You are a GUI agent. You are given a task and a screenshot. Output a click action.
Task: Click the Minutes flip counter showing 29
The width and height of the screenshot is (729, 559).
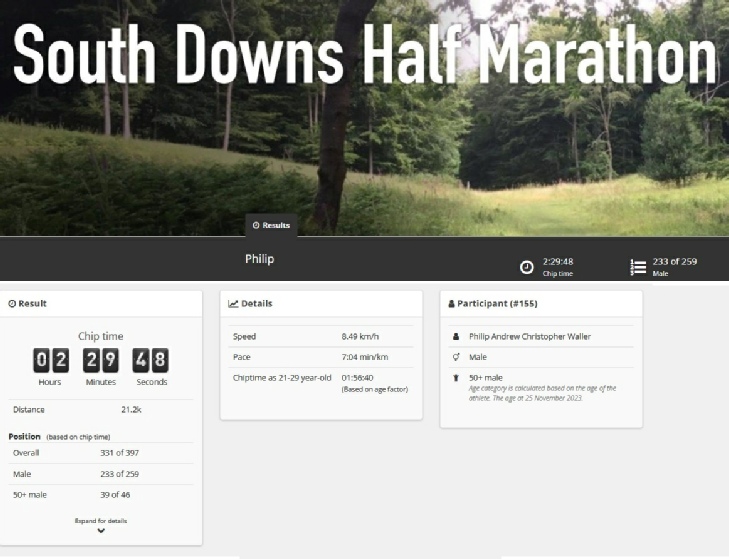[101, 360]
